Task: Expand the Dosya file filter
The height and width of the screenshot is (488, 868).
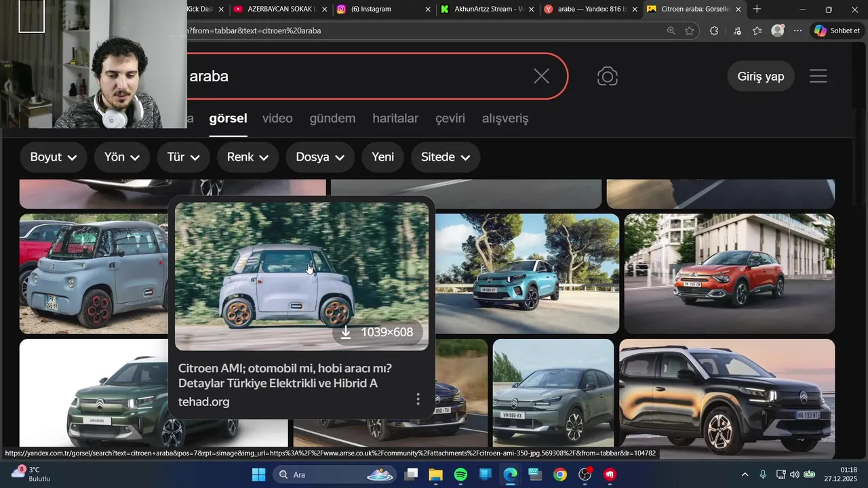Action: click(320, 157)
